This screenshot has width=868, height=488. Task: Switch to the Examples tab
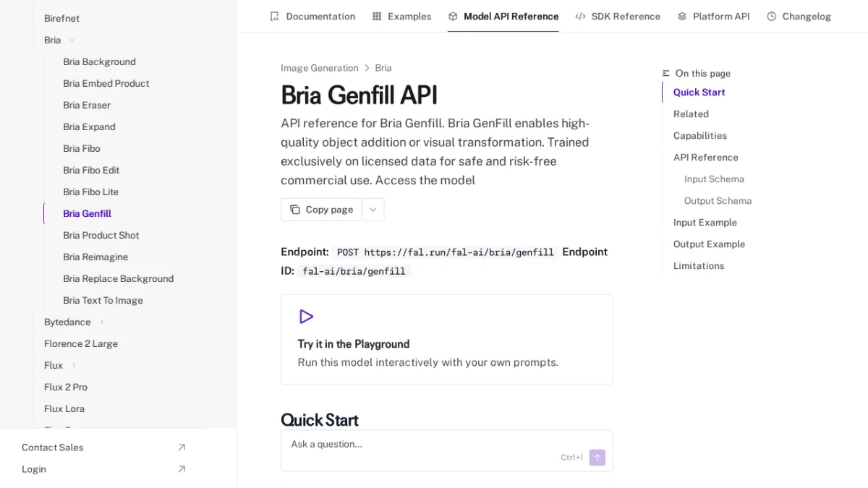(x=401, y=16)
